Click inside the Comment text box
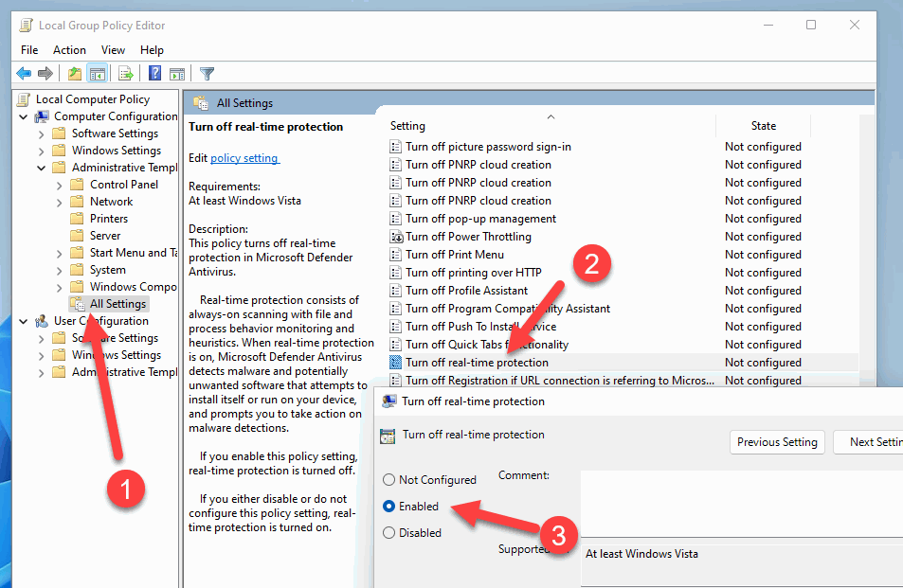The width and height of the screenshot is (903, 588). pos(742,504)
